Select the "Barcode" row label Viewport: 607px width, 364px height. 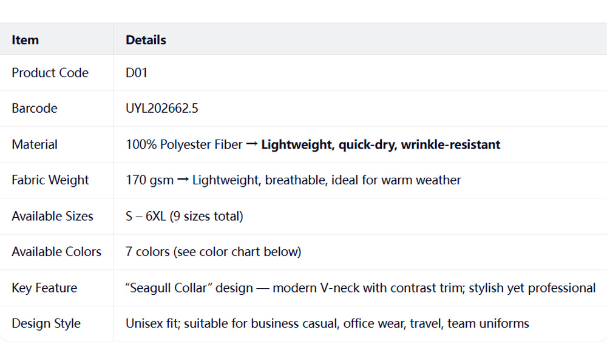point(35,109)
